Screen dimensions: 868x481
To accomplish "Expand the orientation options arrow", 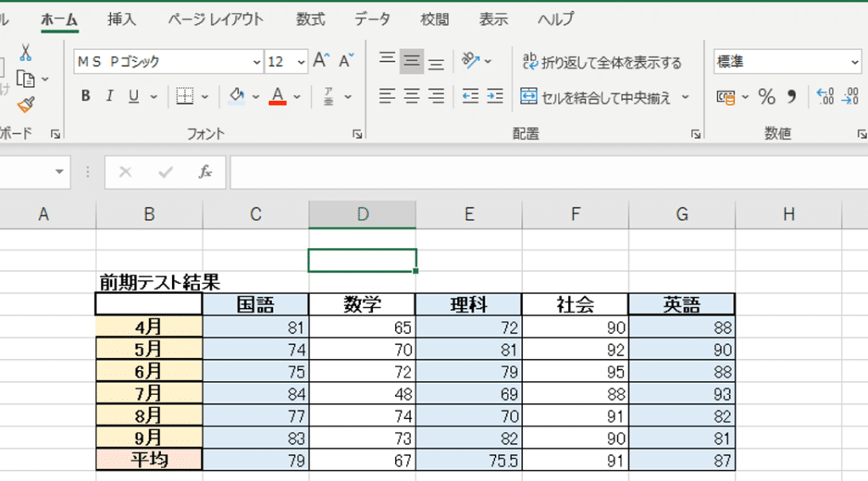I will 487,61.
